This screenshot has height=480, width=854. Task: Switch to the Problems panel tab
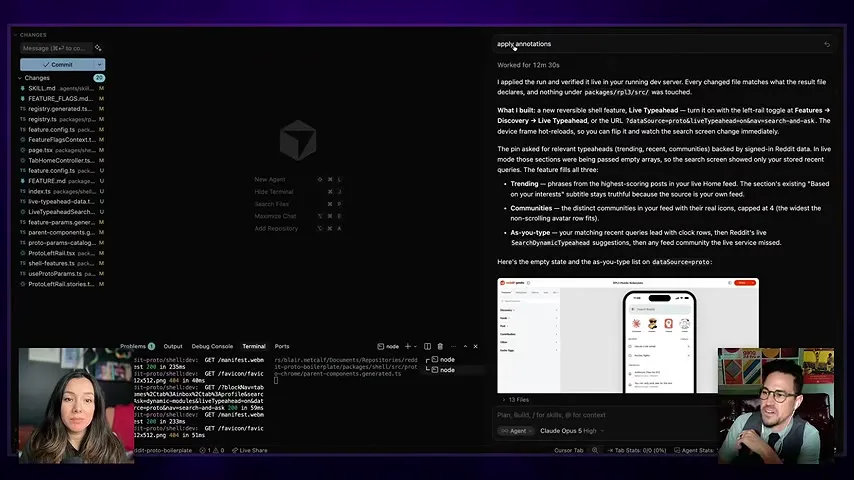[x=133, y=347]
